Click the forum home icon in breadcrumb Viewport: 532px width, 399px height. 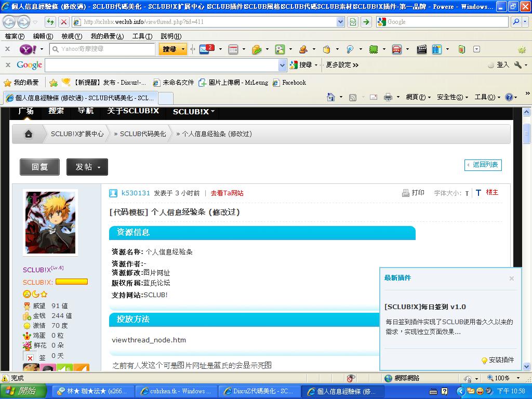[29, 134]
